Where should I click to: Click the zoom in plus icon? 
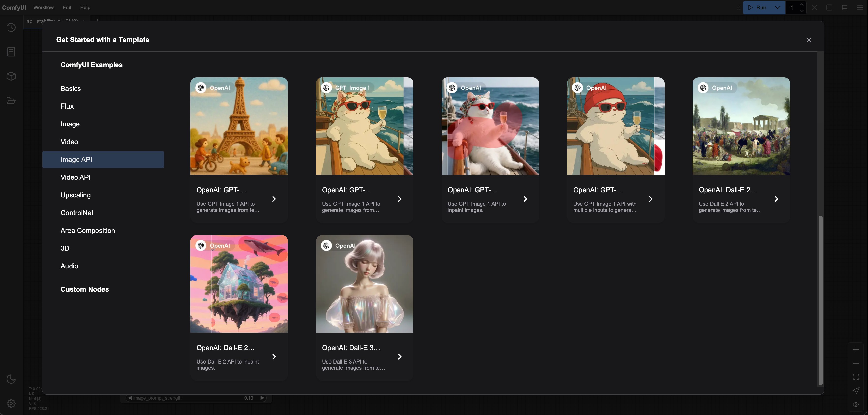(856, 350)
